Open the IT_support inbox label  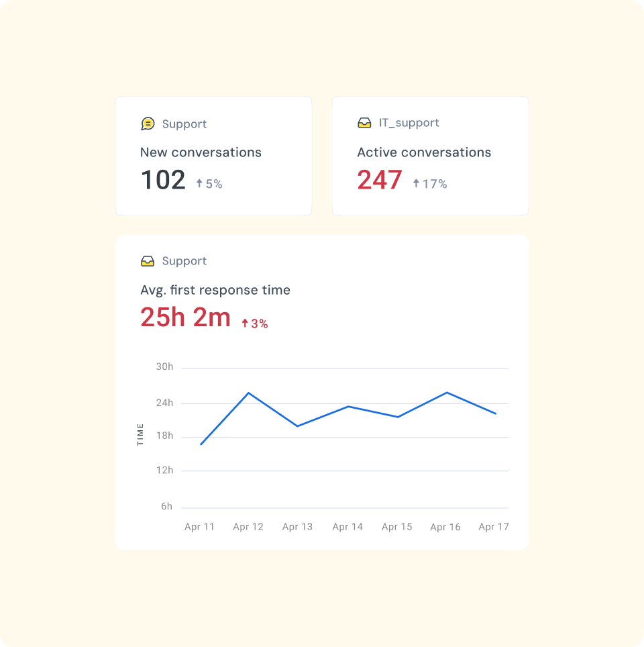[x=409, y=123]
